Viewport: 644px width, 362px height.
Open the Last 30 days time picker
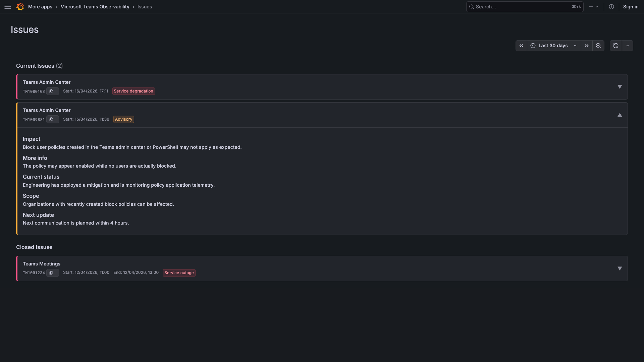click(x=553, y=46)
